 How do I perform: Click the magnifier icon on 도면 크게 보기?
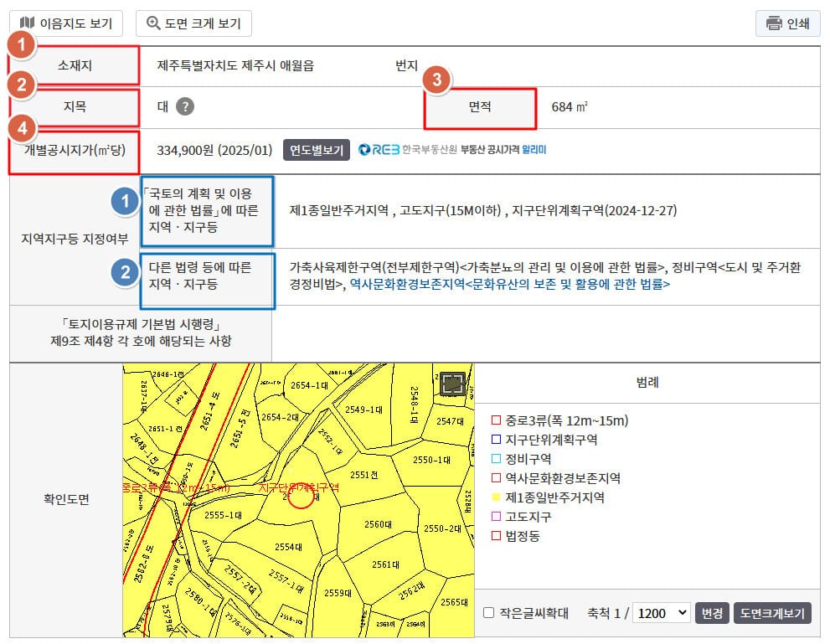pos(153,23)
